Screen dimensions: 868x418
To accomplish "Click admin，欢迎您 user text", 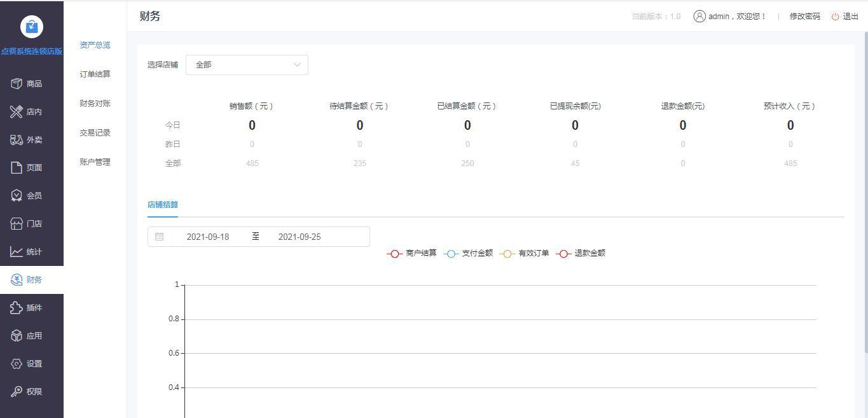I will 738,17.
